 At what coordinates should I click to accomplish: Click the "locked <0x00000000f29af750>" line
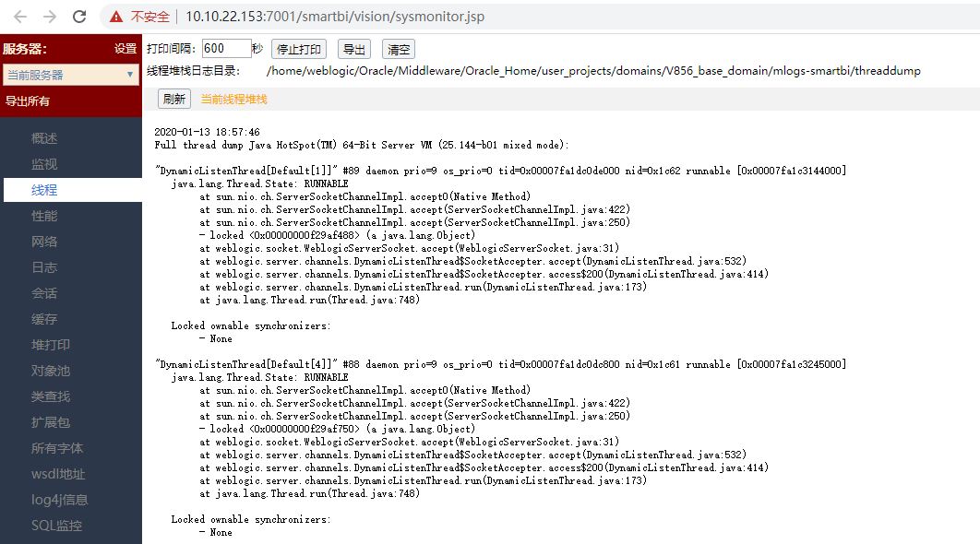pyautogui.click(x=338, y=429)
